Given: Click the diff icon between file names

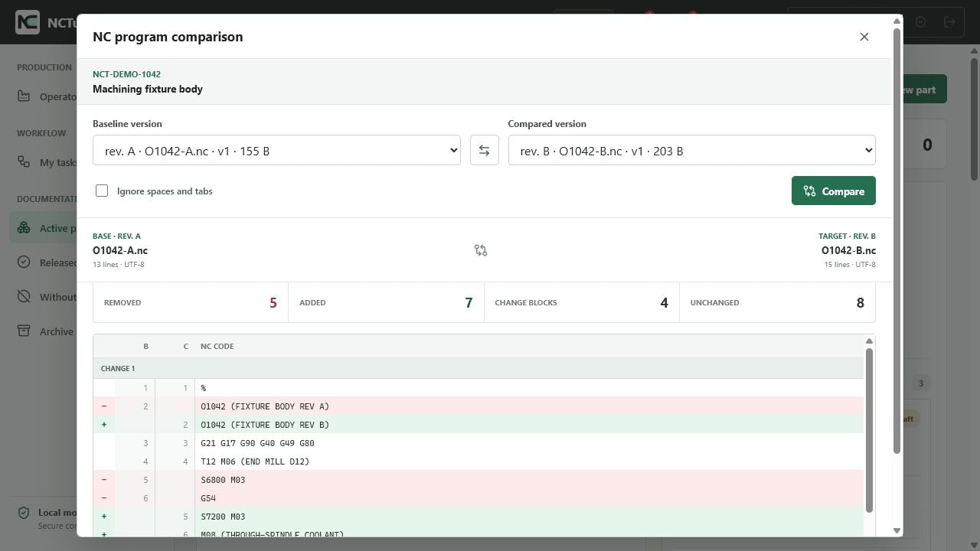Looking at the screenshot, I should [481, 250].
